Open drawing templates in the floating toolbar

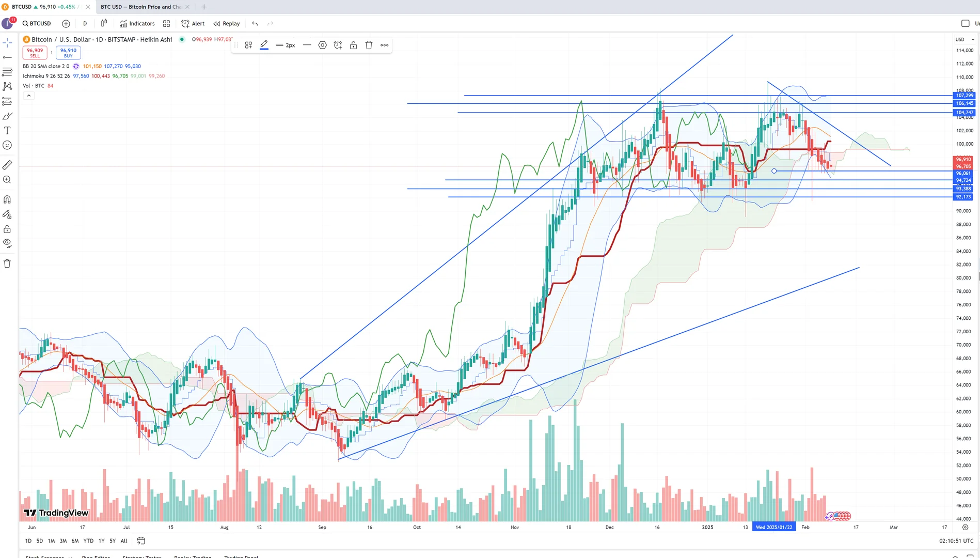[248, 45]
